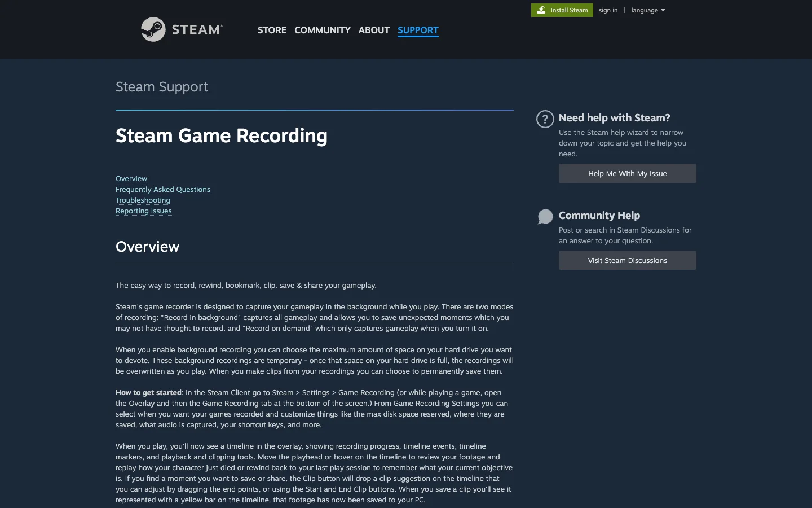Go to the ABOUT page

[x=374, y=30]
